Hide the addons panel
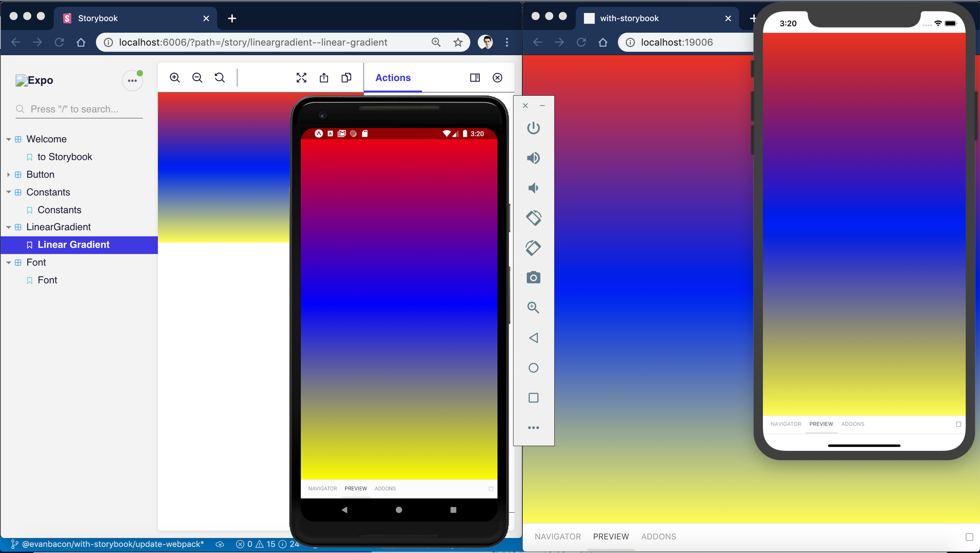Image resolution: width=980 pixels, height=553 pixels. 497,78
